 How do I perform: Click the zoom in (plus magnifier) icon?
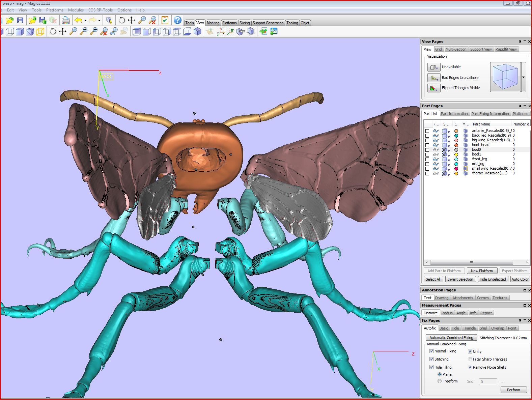83,32
